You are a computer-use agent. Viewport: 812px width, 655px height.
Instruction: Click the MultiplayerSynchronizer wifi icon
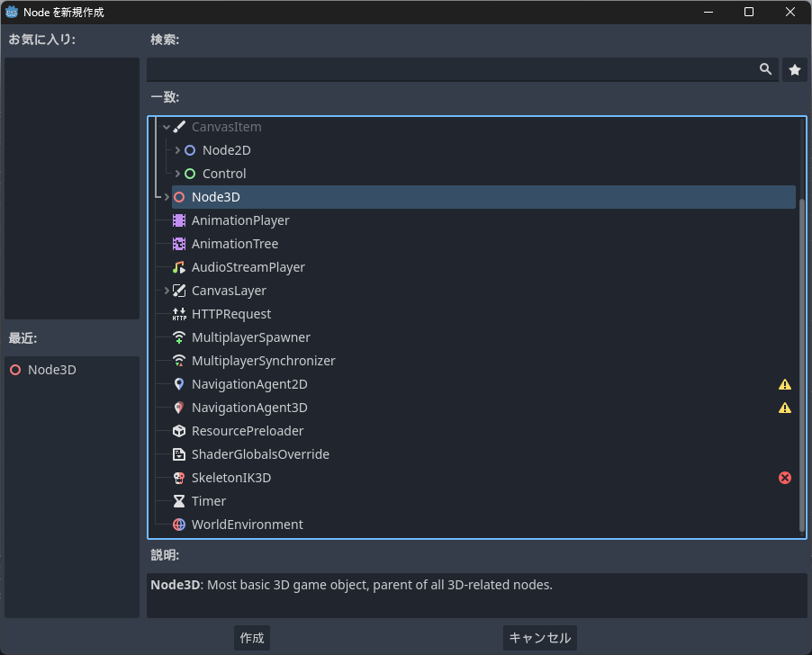pyautogui.click(x=179, y=361)
